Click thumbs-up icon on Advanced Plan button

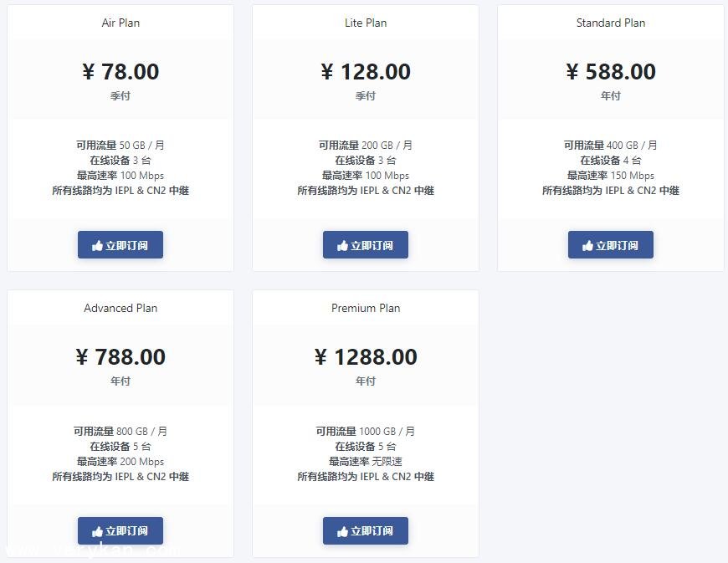(x=98, y=531)
